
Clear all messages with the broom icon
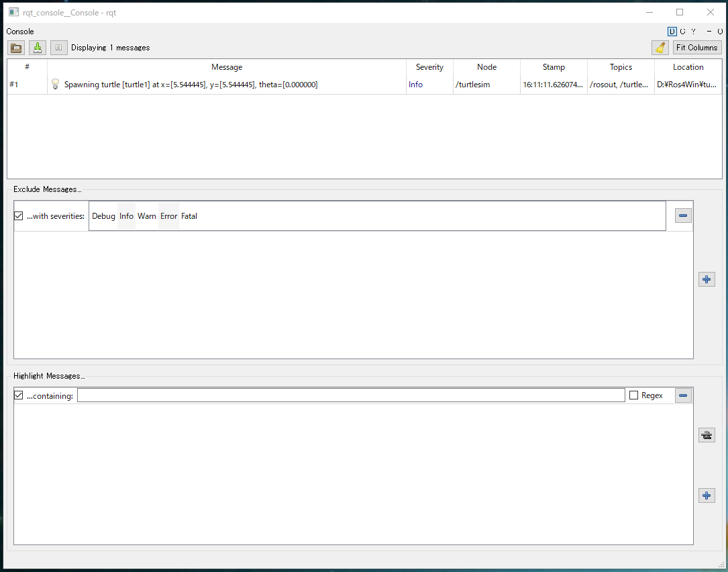(x=660, y=48)
